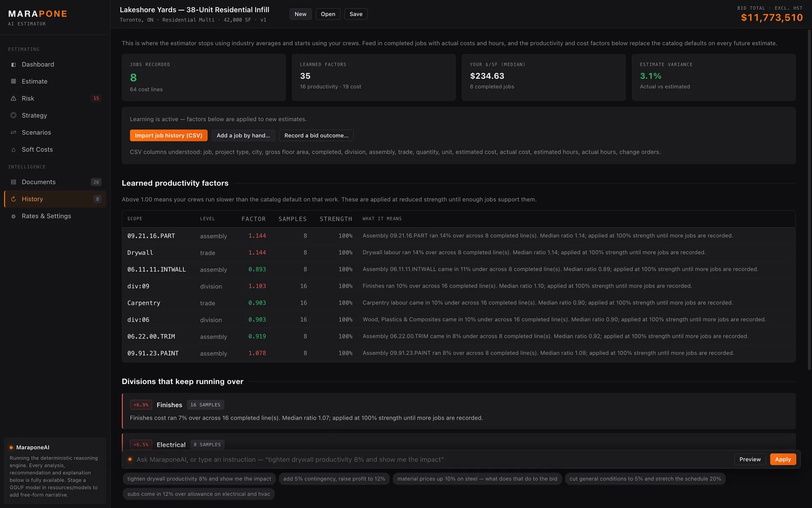The width and height of the screenshot is (812, 508).
Task: Select the Estimate sidebar icon
Action: [x=14, y=81]
